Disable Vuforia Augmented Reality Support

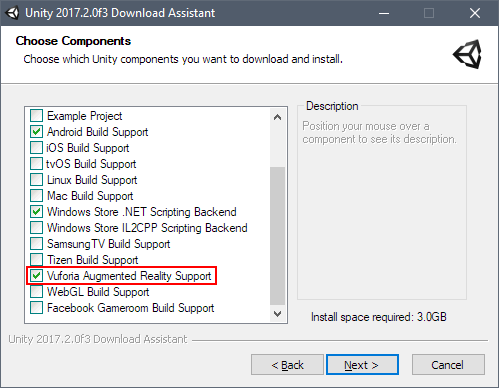(36, 276)
